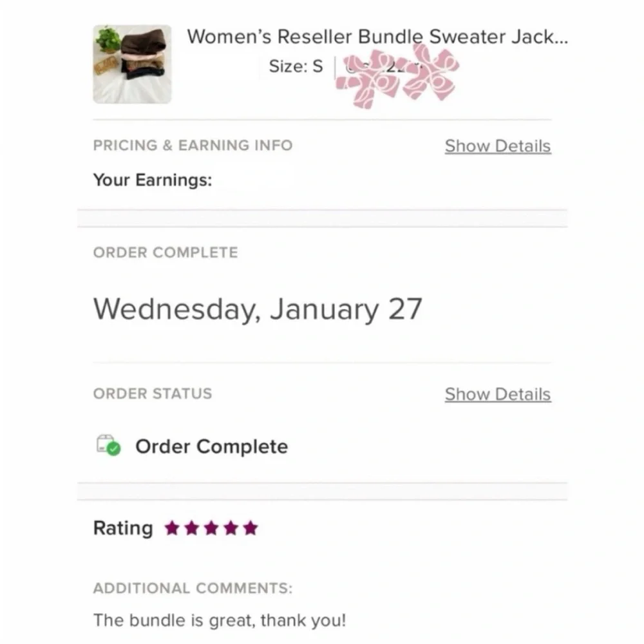Click the fifth rating star
This screenshot has width=644, height=644.
[x=251, y=529]
